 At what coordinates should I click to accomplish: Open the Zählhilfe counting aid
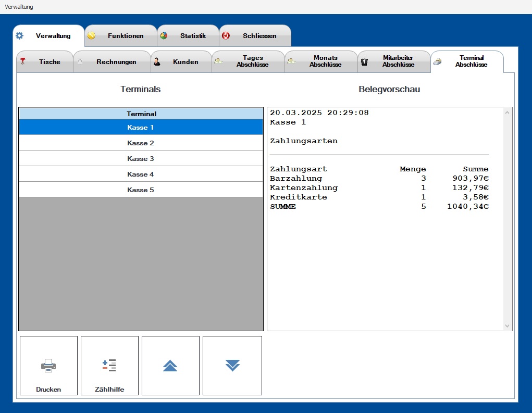tap(109, 366)
